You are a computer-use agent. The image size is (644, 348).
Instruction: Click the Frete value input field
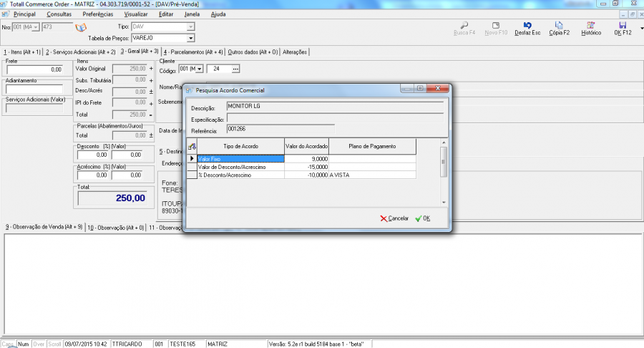[34, 69]
